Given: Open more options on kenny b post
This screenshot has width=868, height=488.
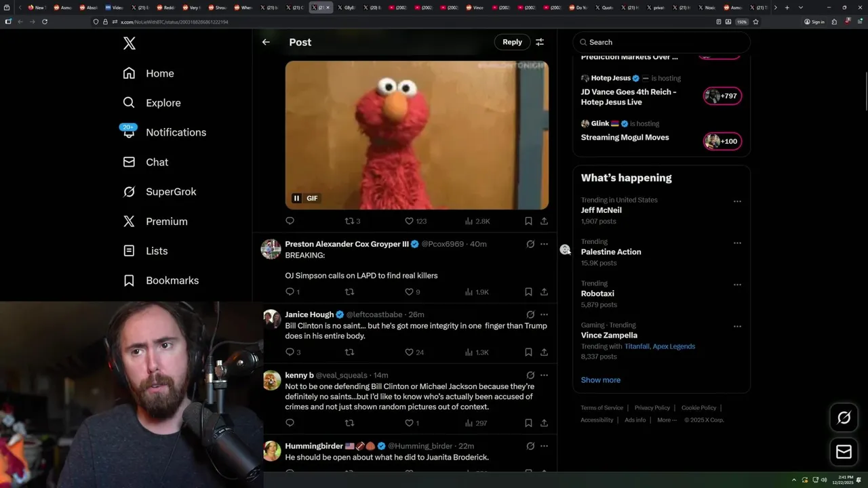Looking at the screenshot, I should tap(544, 375).
